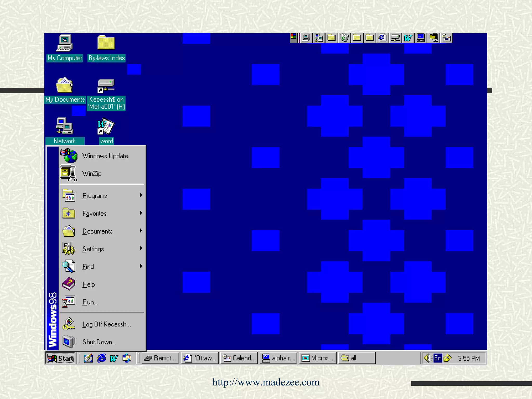Select Windows Update from Start menu
The width and height of the screenshot is (532, 399).
pos(105,156)
